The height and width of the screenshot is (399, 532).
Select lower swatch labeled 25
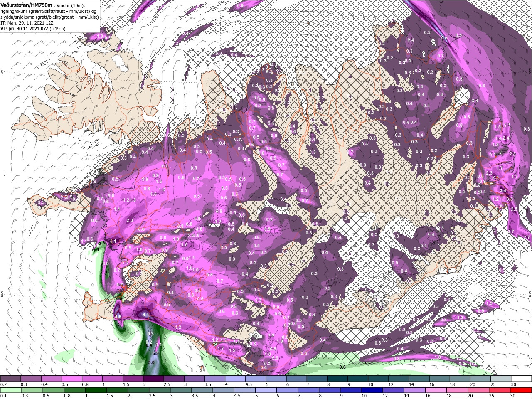pyautogui.click(x=500, y=390)
